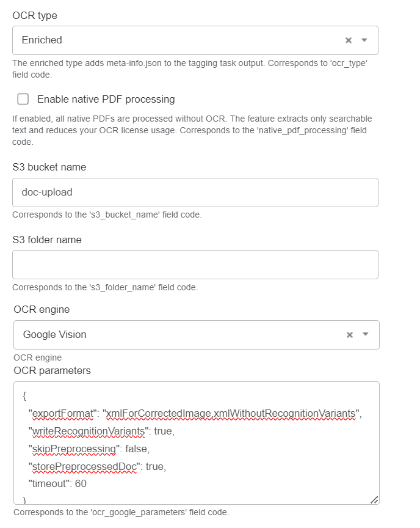The width and height of the screenshot is (420, 528).
Task: Enable native PDF processing checkbox
Action: [x=23, y=99]
